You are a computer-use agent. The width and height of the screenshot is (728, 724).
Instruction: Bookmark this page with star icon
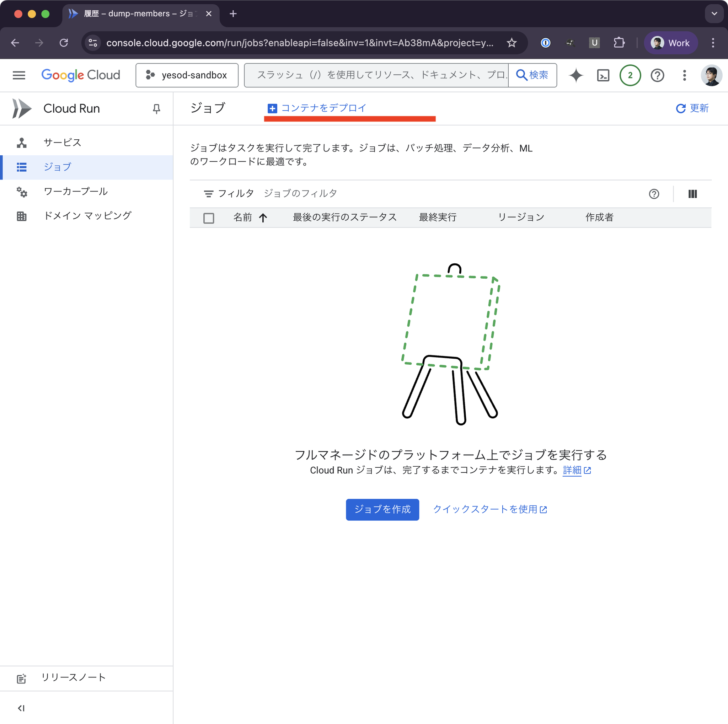511,43
